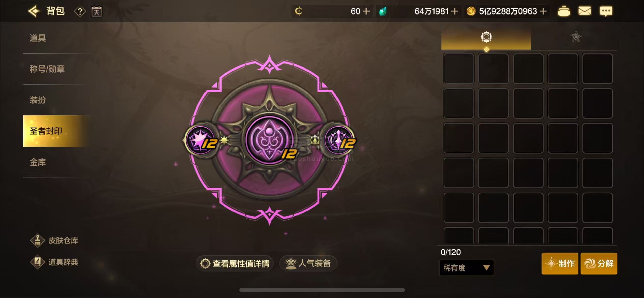Image resolution: width=644 pixels, height=298 pixels.
Task: Click the 制作 craft button
Action: pos(560,264)
